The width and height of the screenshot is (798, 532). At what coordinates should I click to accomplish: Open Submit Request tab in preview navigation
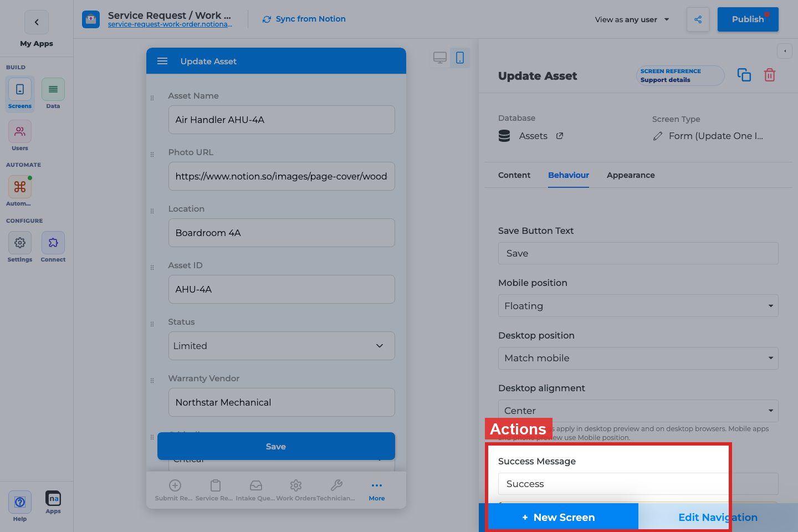174,490
